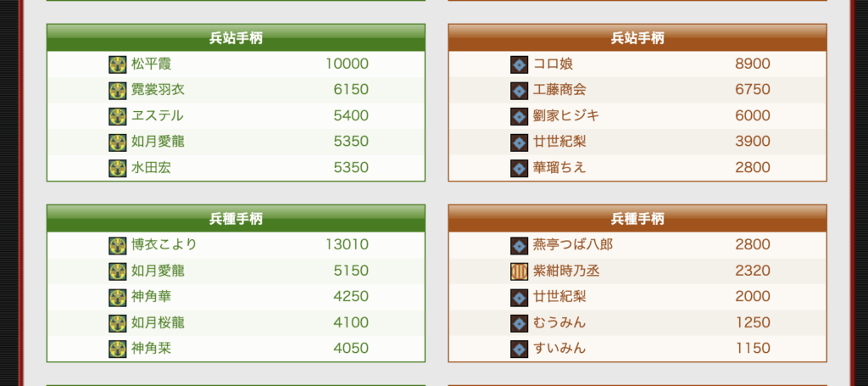Image resolution: width=868 pixels, height=386 pixels.
Task: Open 廿世紀梨 in orange 兵種手柄 list
Action: click(x=559, y=297)
